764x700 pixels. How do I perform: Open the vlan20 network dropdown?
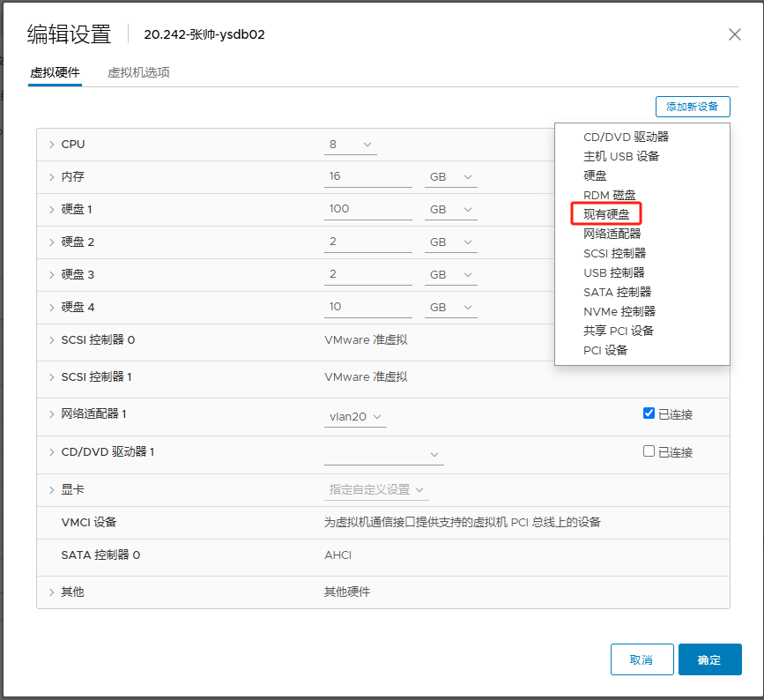tap(355, 417)
